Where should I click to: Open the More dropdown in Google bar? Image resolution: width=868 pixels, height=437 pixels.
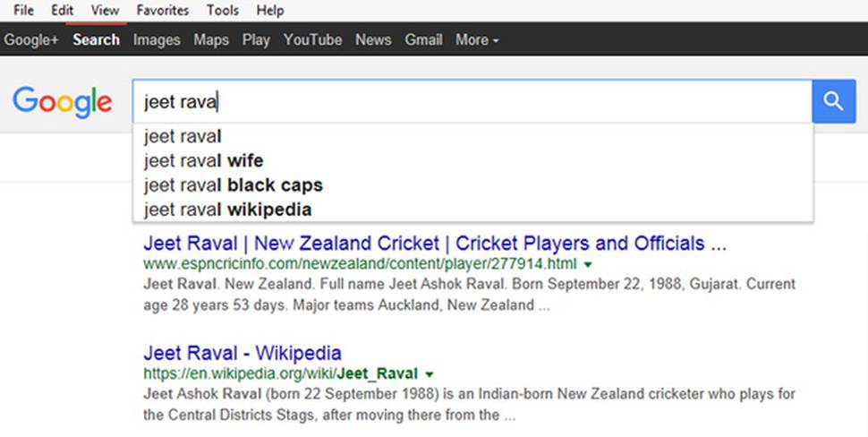(x=477, y=40)
